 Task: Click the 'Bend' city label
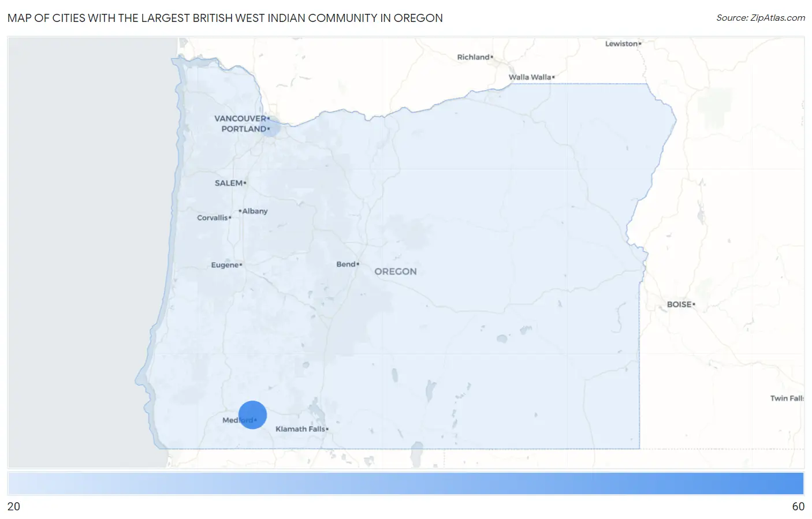pos(346,264)
